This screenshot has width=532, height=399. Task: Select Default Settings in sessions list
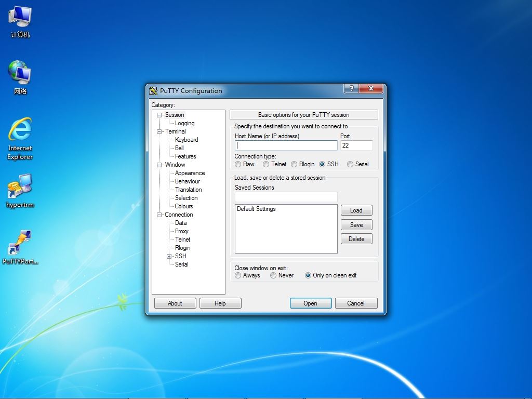tap(256, 209)
